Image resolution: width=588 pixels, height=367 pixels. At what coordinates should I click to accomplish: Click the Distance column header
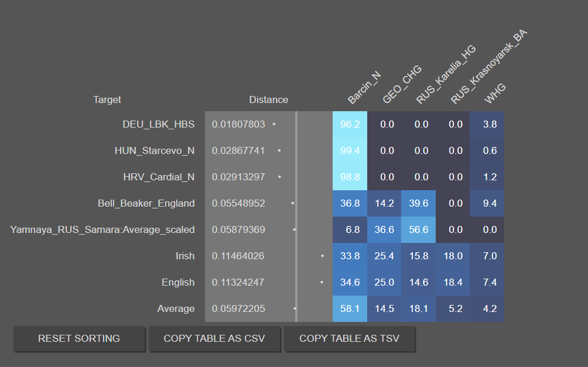[268, 100]
